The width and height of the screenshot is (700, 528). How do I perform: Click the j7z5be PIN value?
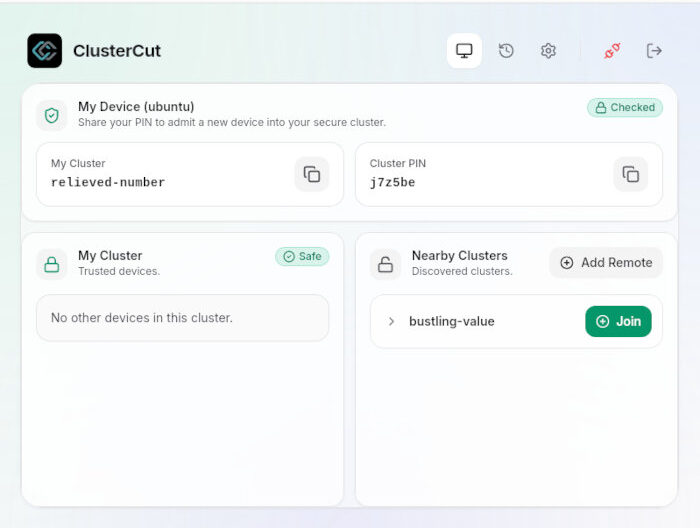point(392,182)
